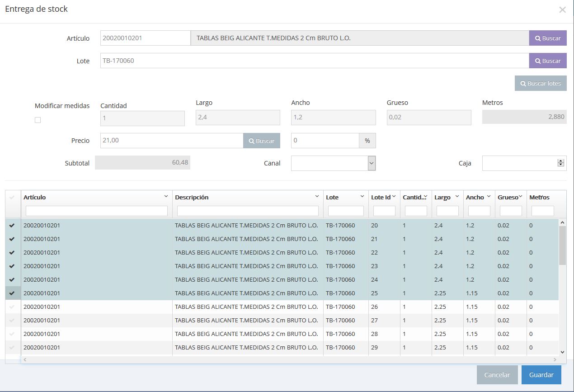Uncheck the row with Lote Id 24
Viewport: 574px width, 392px height.
12,279
